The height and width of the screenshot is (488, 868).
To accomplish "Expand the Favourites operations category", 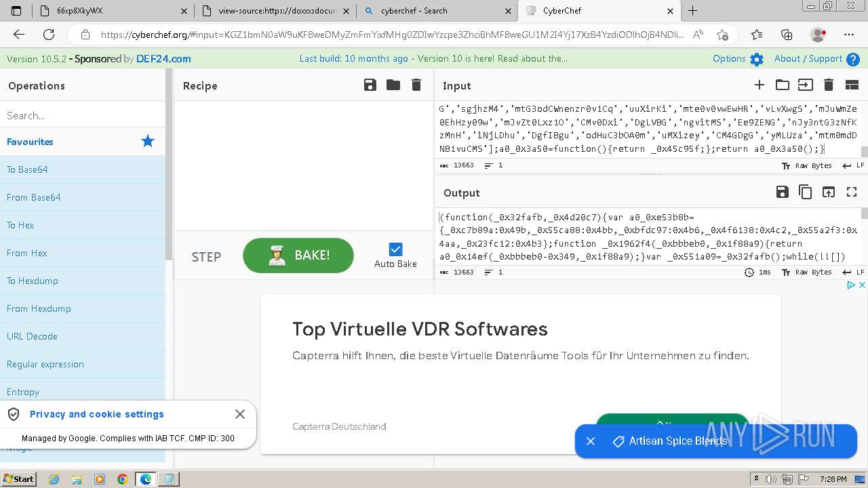I will [83, 142].
